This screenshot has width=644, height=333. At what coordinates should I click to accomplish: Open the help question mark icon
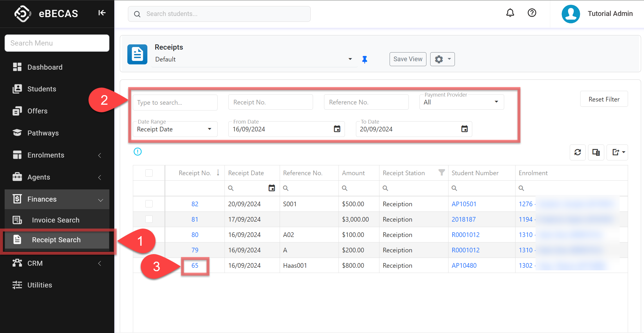click(532, 13)
